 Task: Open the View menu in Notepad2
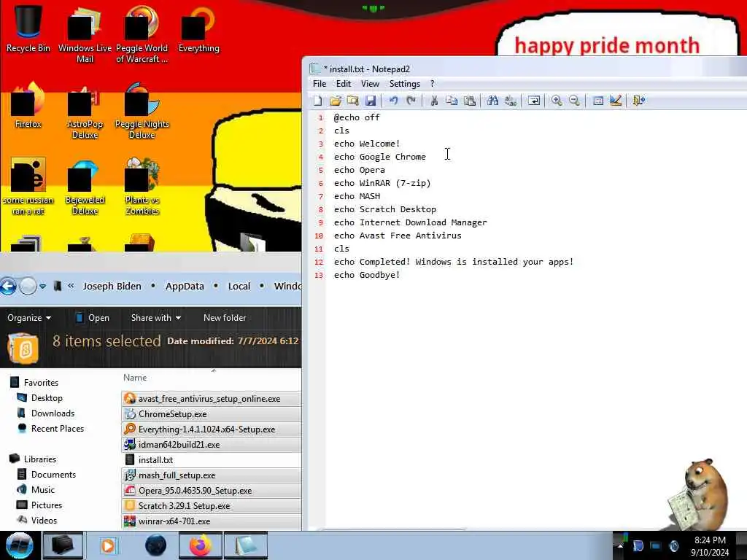[370, 84]
